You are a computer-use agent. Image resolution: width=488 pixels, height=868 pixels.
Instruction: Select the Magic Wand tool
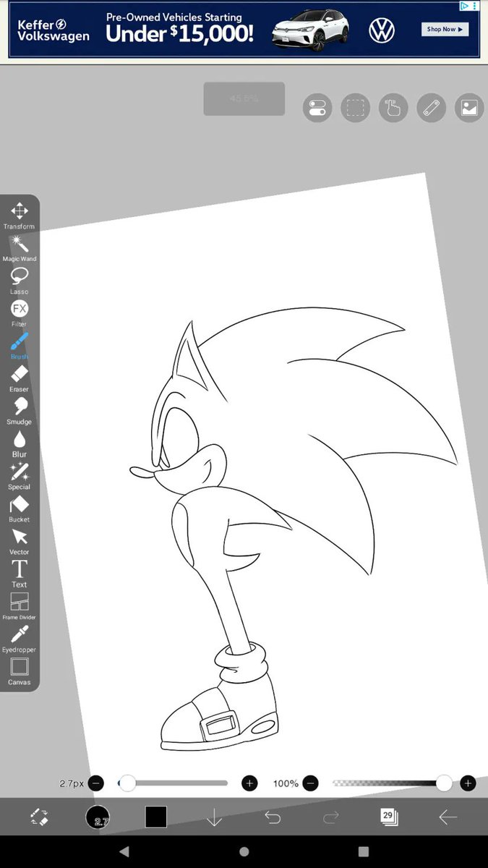pyautogui.click(x=19, y=248)
